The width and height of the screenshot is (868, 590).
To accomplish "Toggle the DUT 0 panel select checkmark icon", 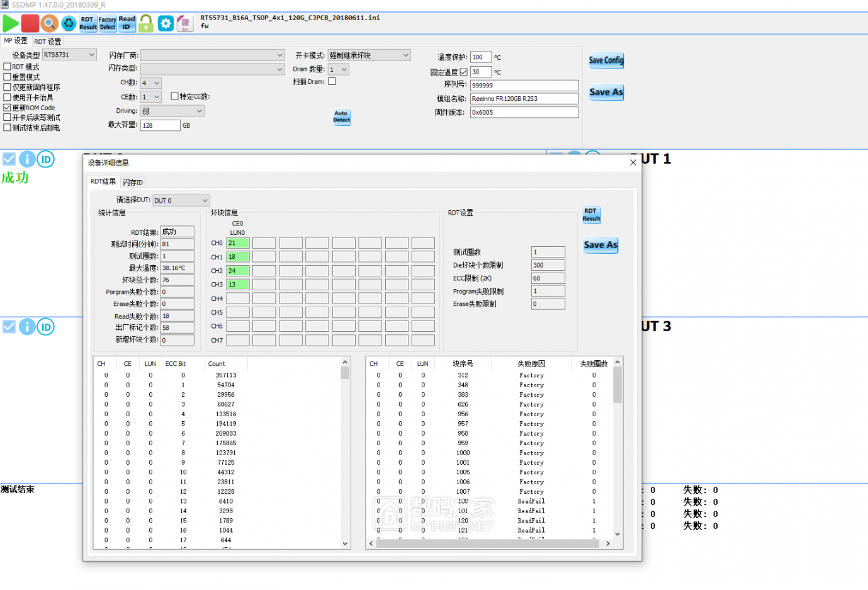I will click(x=9, y=159).
